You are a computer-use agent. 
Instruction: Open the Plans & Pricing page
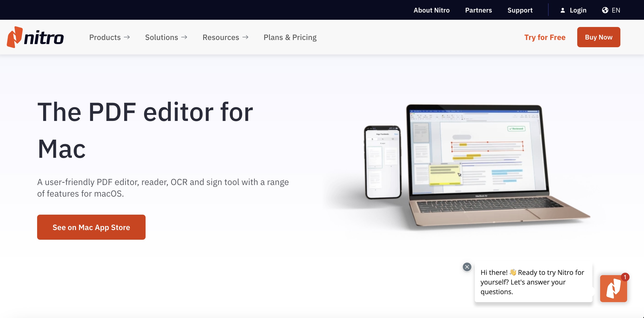coord(290,37)
